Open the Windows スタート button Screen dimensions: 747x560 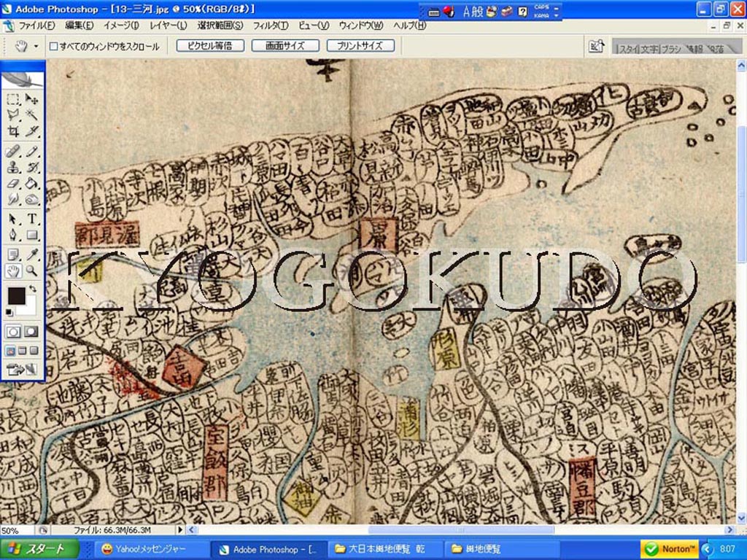coord(40,549)
